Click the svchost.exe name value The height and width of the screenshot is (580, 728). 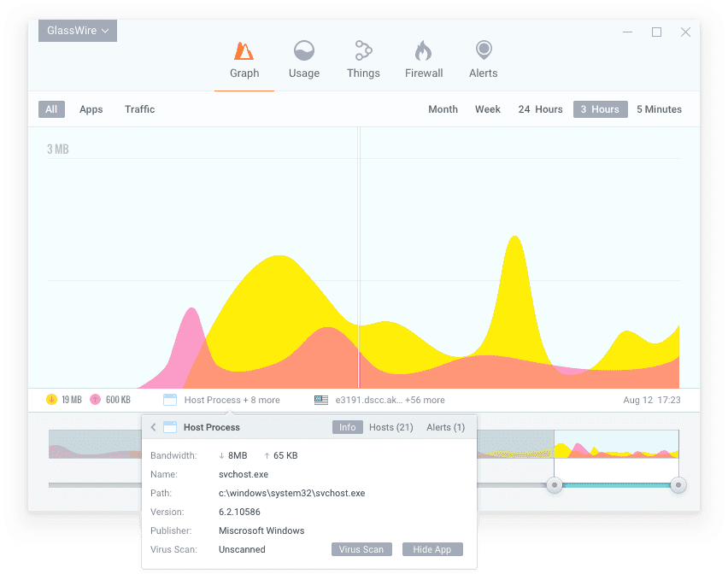point(244,475)
